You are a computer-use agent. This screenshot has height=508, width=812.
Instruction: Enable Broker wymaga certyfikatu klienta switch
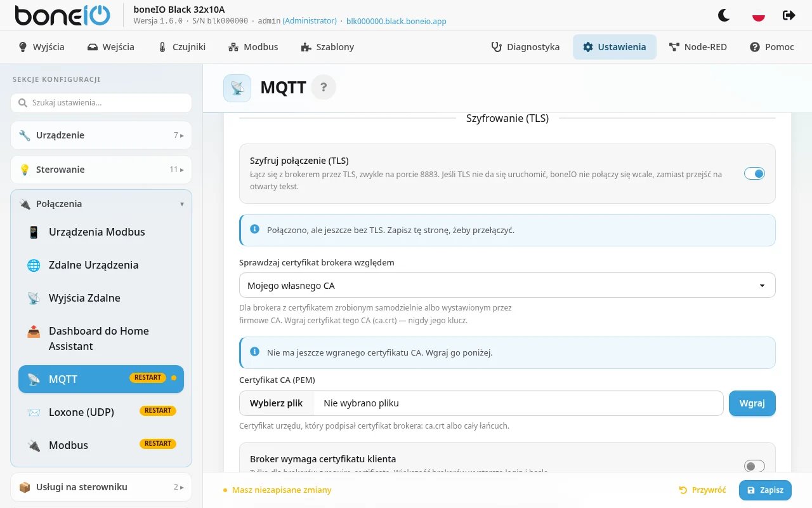pos(754,466)
